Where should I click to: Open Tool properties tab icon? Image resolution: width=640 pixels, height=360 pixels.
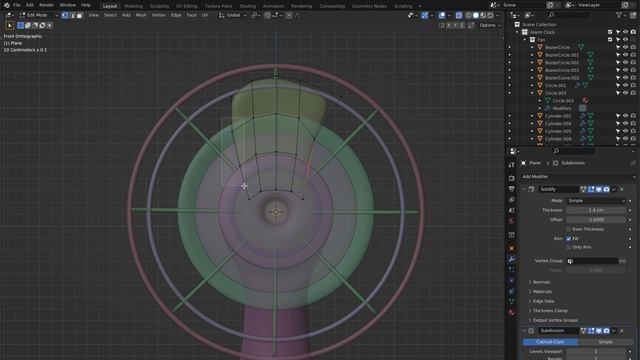coord(512,165)
